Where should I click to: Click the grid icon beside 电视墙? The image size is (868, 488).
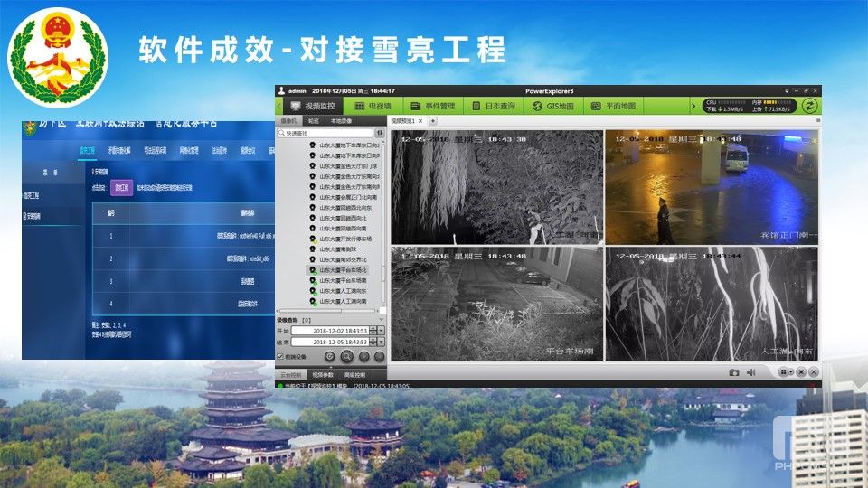(359, 106)
